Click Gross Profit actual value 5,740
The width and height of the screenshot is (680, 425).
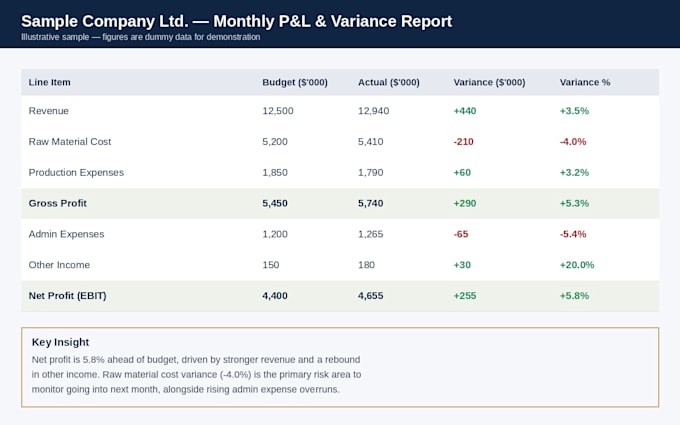pyautogui.click(x=370, y=203)
